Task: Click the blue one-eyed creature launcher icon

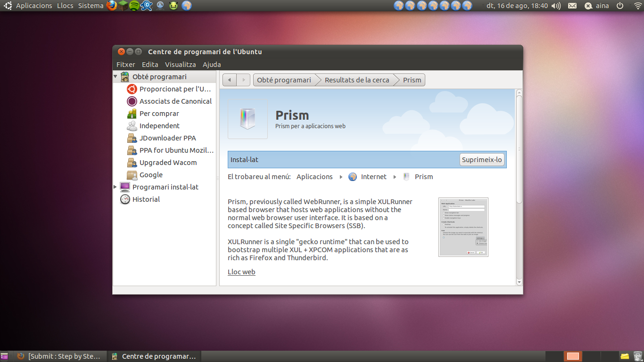Action: tap(147, 6)
